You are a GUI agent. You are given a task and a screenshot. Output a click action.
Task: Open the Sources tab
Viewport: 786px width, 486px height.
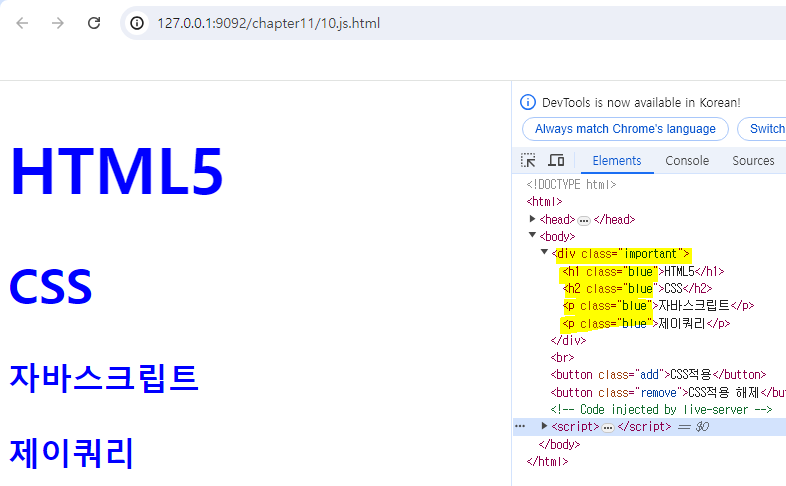point(753,161)
